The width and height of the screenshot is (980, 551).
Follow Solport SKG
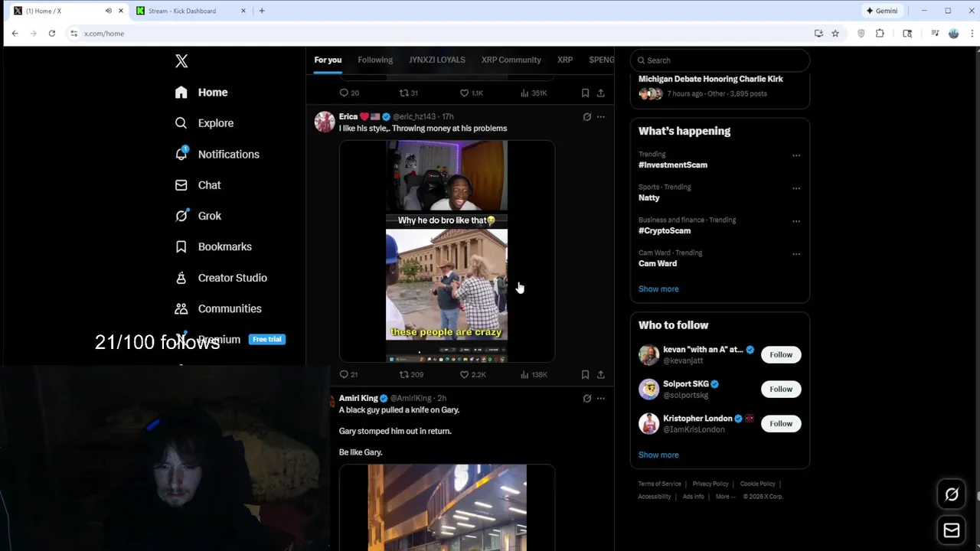[x=781, y=389]
